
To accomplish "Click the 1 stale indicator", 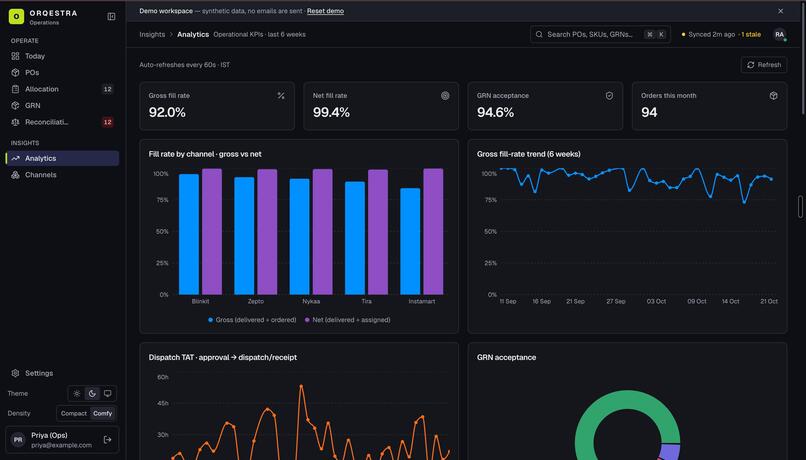I will click(x=750, y=34).
